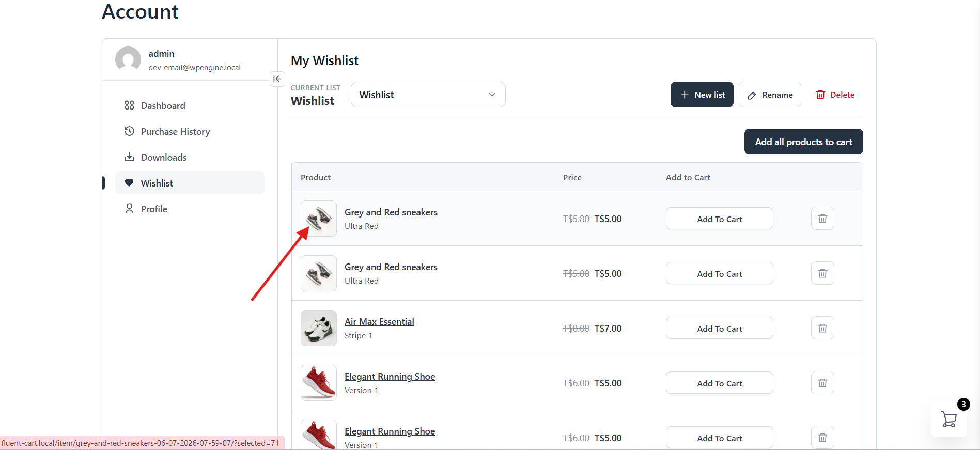This screenshot has width=980, height=450.
Task: Create a New list
Action: click(702, 95)
